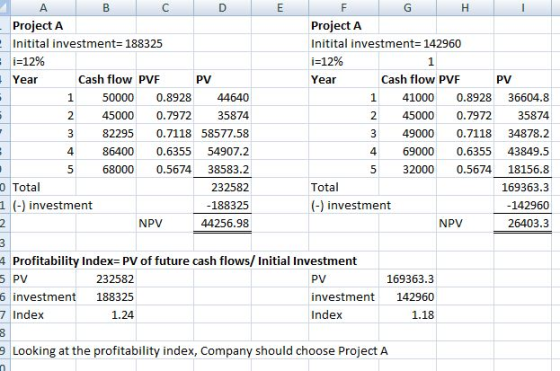Select cash flow value 32000
Viewport: 560px width, 371px height.
click(x=418, y=169)
